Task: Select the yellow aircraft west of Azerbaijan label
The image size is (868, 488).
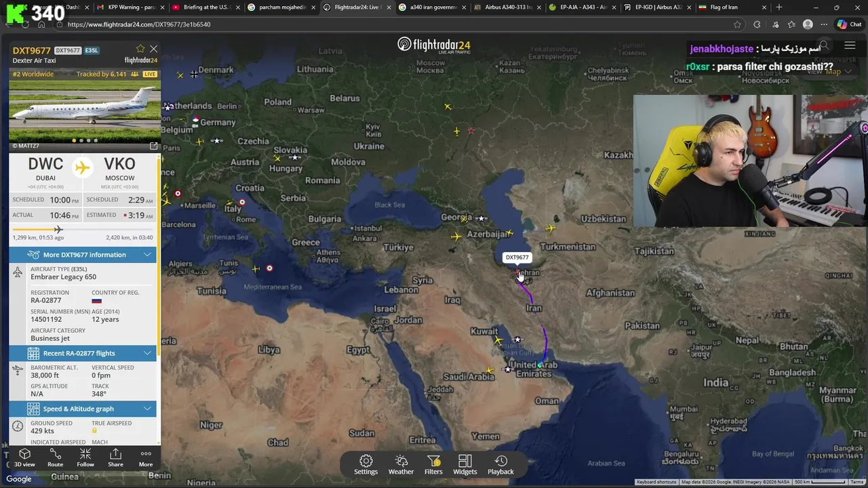Action: (456, 237)
